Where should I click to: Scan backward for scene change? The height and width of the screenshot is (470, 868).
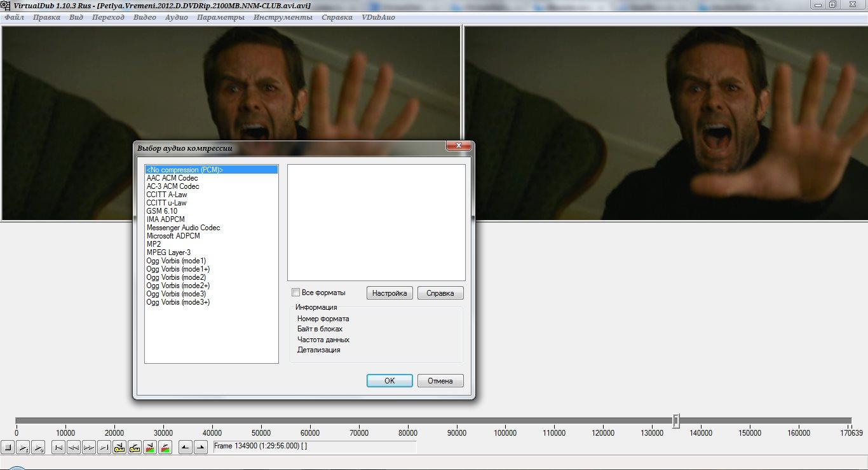(x=150, y=447)
